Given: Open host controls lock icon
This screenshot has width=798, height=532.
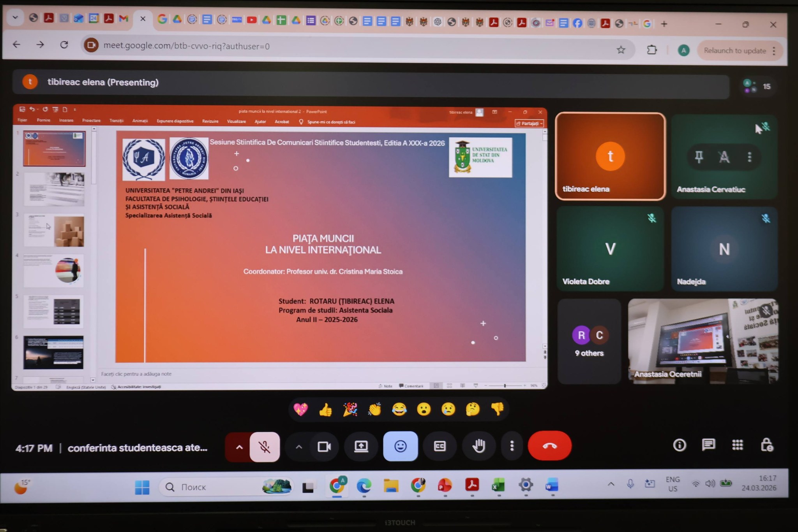Looking at the screenshot, I should tap(767, 445).
